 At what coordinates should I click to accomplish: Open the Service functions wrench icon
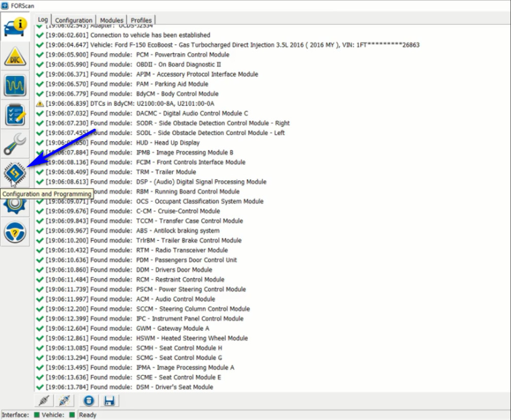click(15, 144)
